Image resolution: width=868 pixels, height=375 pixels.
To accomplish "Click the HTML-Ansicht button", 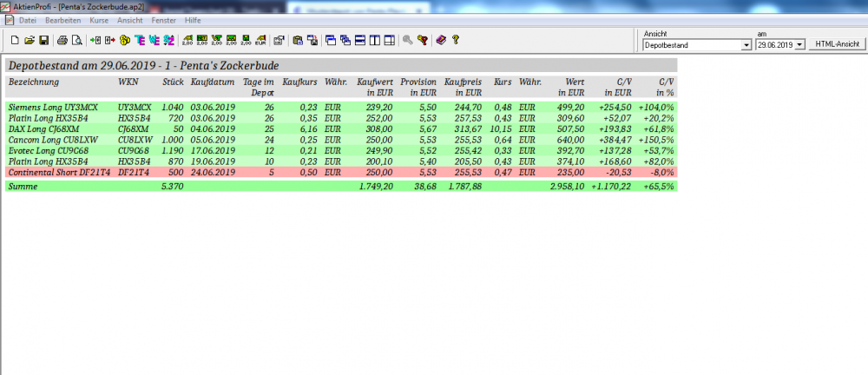I will tap(837, 43).
